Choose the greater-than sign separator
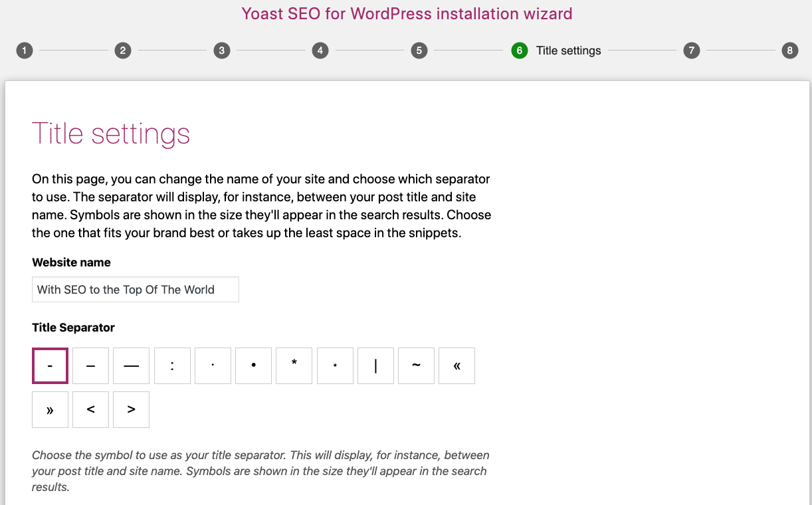 (x=131, y=409)
